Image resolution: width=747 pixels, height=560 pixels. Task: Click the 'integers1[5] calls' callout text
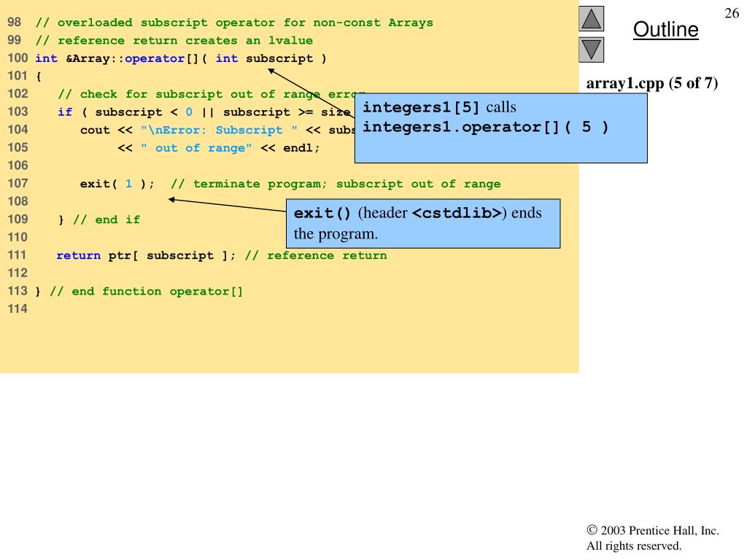(439, 107)
